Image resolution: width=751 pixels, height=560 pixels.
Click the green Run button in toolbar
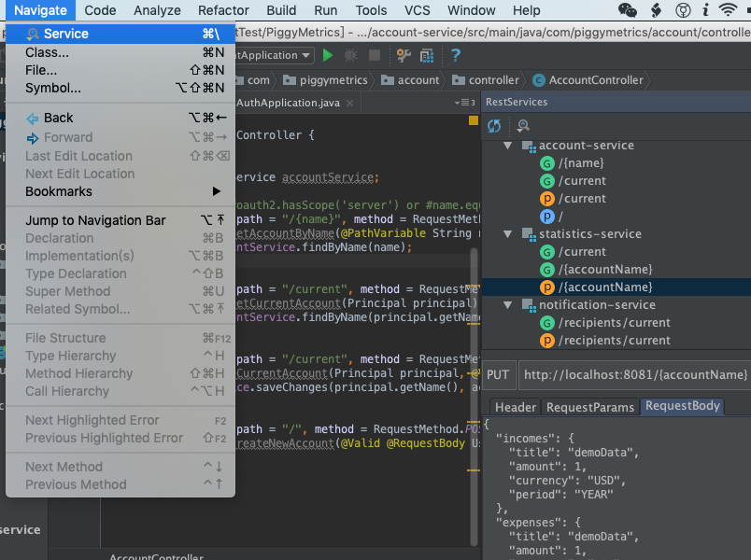pos(328,55)
